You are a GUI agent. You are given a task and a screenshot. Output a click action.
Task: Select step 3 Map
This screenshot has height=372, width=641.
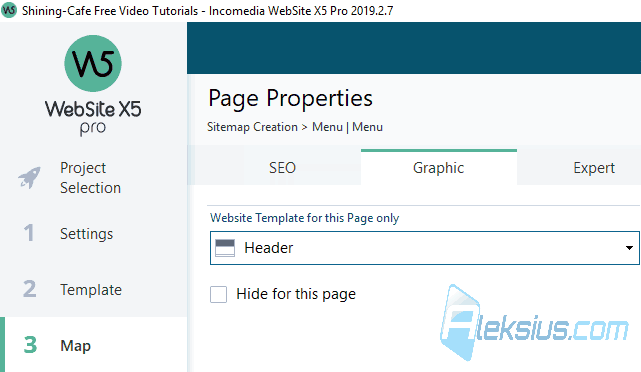pyautogui.click(x=93, y=345)
